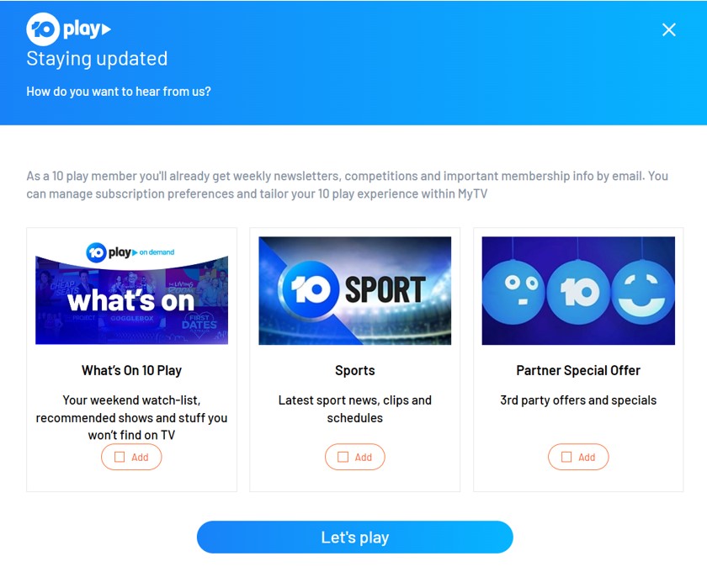Click the surprised face bauble icon
Image resolution: width=707 pixels, height=588 pixels.
coord(514,292)
